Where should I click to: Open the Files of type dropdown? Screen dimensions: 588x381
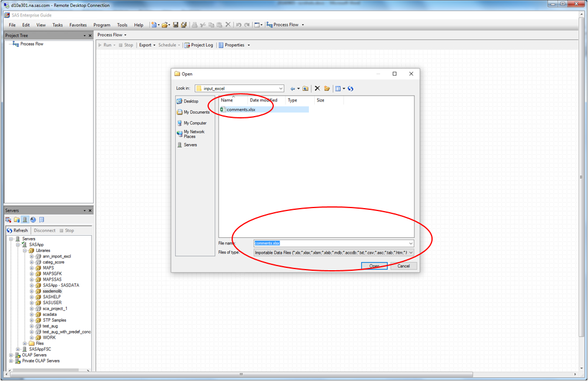tap(410, 253)
